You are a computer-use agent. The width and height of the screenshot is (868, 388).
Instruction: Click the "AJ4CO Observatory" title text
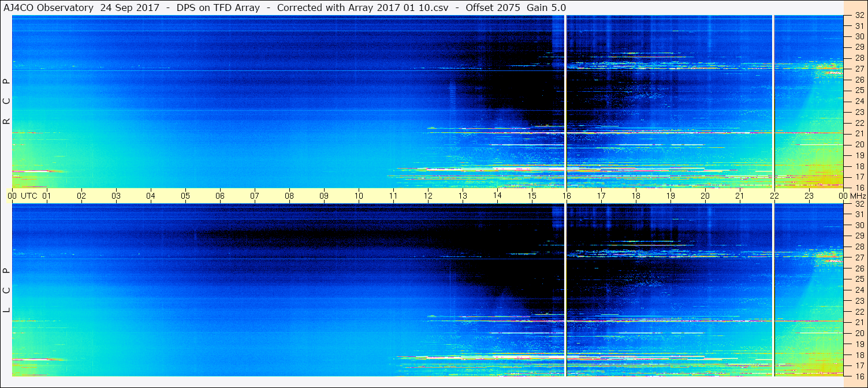point(49,8)
